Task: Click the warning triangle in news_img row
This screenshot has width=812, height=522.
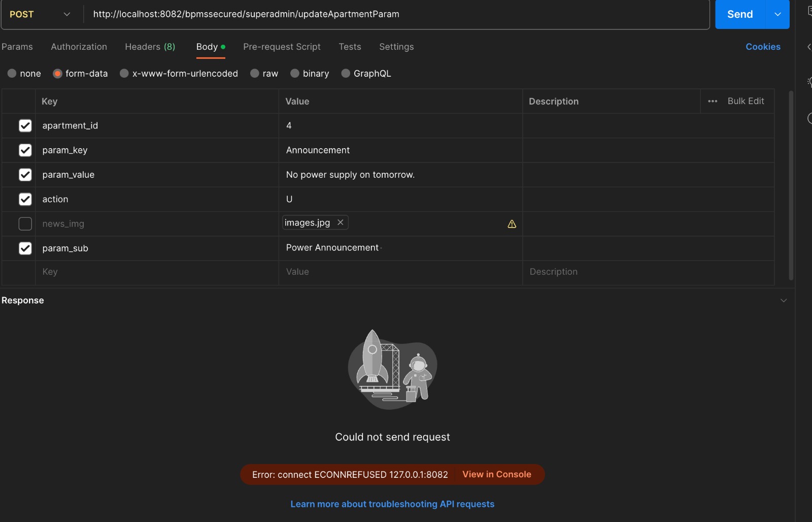Action: [512, 224]
